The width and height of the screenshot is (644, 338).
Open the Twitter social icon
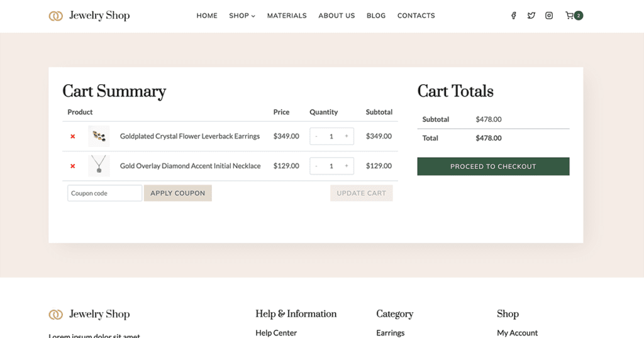531,16
